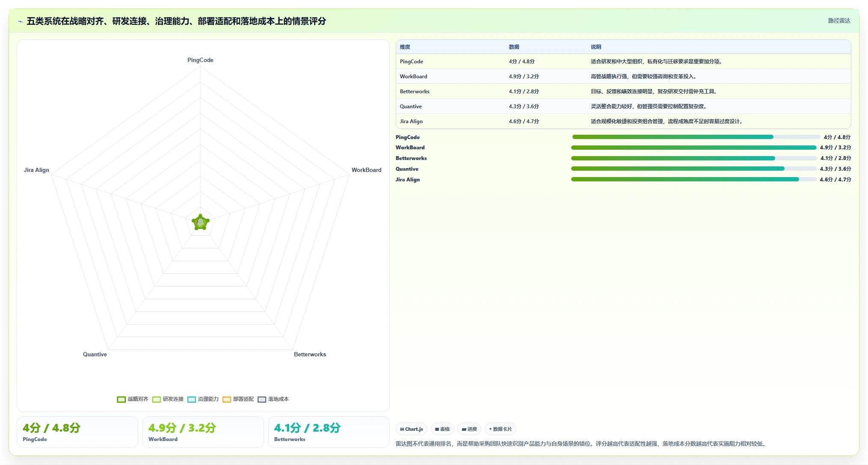The width and height of the screenshot is (868, 465).
Task: Select the 进度 tag chip
Action: pyautogui.click(x=469, y=429)
